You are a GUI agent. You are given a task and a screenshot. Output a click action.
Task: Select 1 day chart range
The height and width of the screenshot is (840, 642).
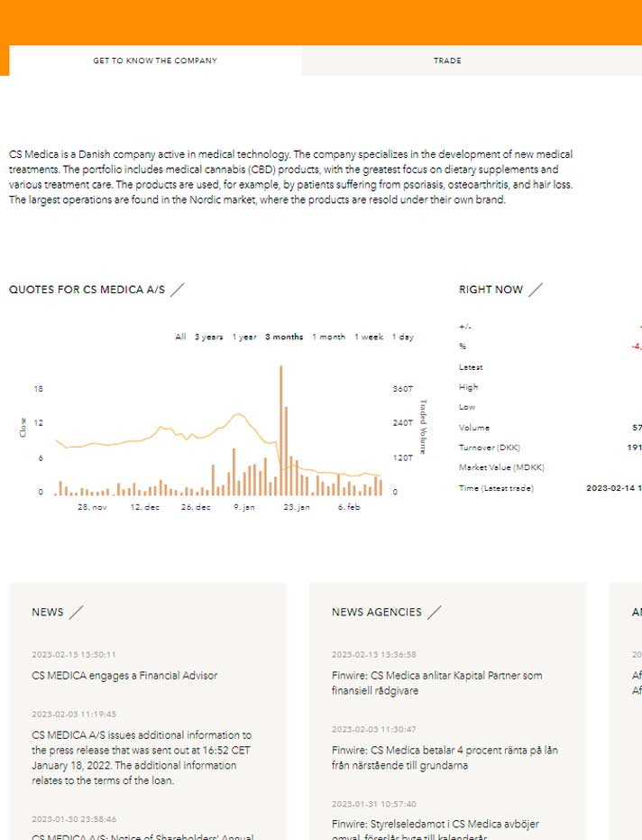[x=403, y=337]
